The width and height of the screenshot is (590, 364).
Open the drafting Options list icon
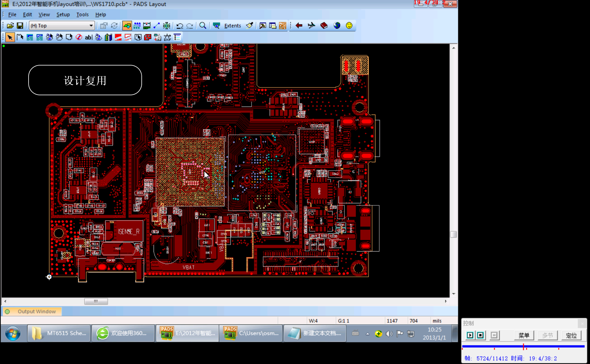click(177, 37)
